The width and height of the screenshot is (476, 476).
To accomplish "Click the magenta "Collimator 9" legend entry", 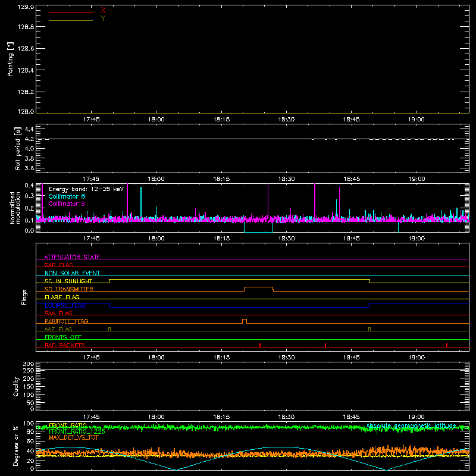I will (x=67, y=203).
